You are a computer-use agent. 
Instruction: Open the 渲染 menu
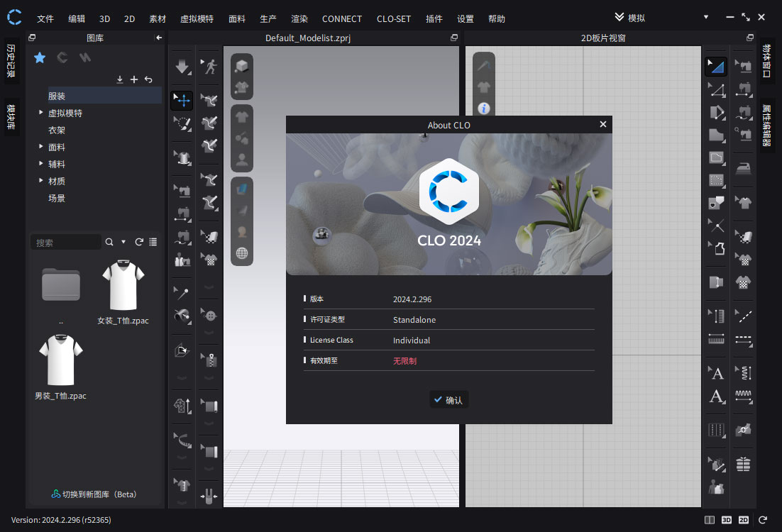[299, 19]
